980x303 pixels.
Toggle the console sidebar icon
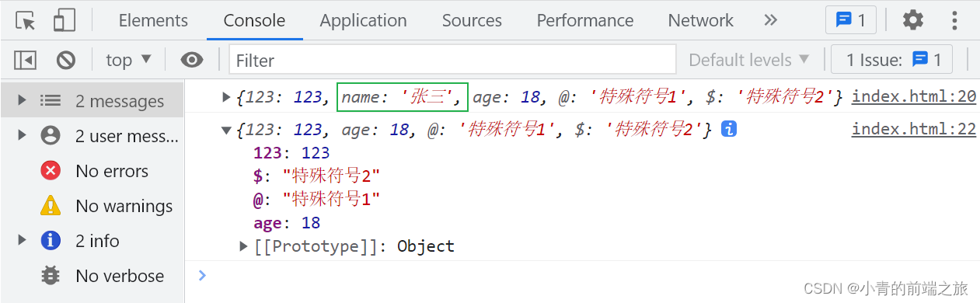coord(26,60)
